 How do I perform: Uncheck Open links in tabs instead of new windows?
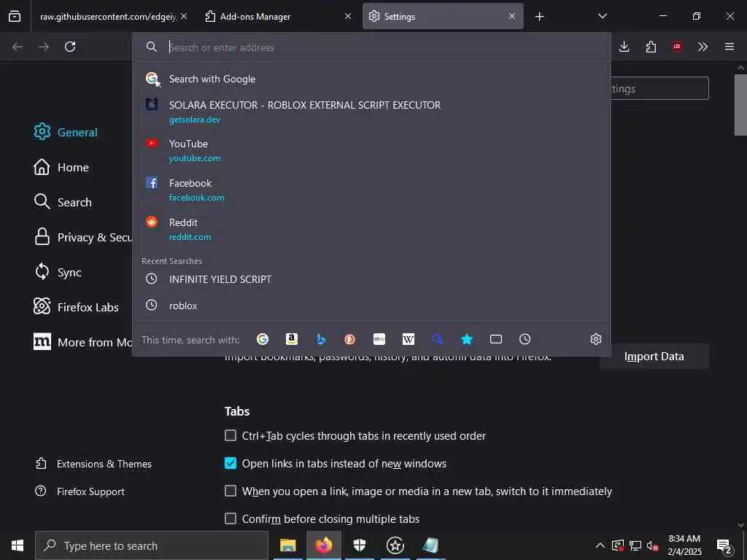coord(231,463)
